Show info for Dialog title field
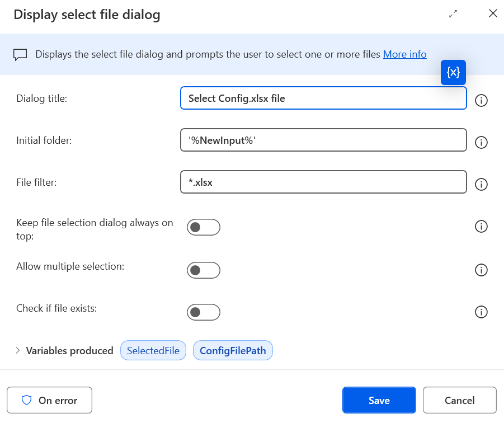504x423 pixels. click(x=481, y=100)
